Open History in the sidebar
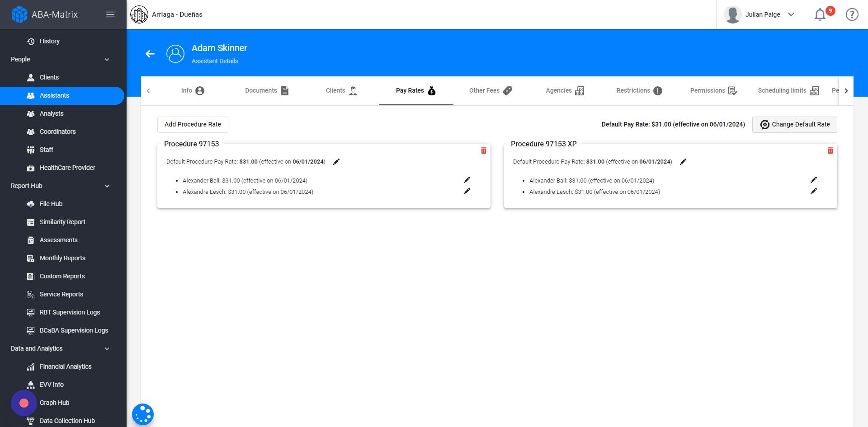 pos(50,41)
